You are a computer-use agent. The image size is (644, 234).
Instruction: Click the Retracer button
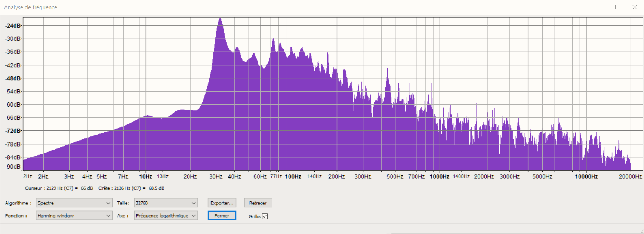258,203
